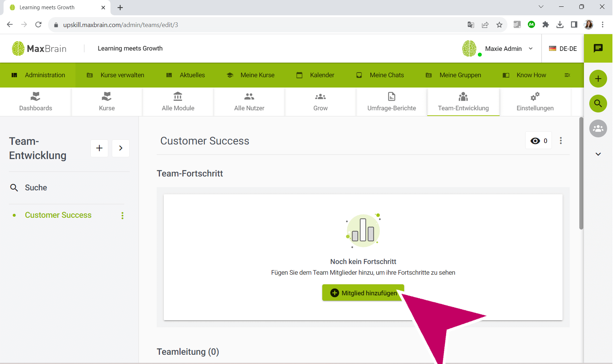Collapse the green menu bar toggle icon

[x=567, y=75]
